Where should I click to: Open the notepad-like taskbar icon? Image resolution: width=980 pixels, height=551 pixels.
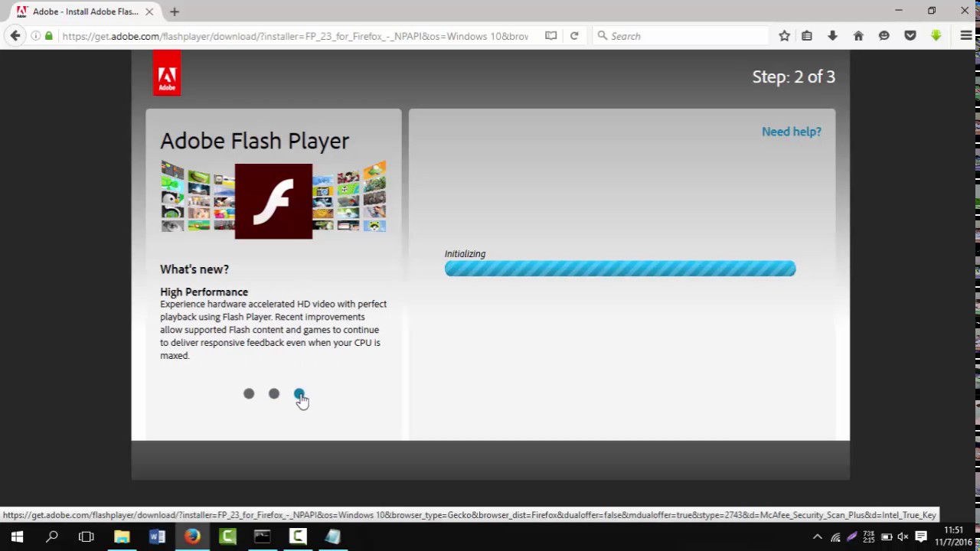point(333,536)
